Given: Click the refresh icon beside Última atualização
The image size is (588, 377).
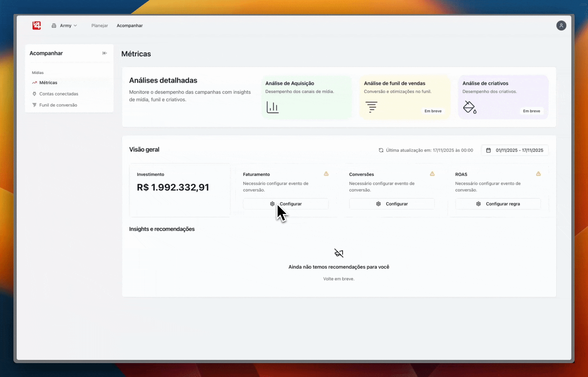Looking at the screenshot, I should [381, 150].
